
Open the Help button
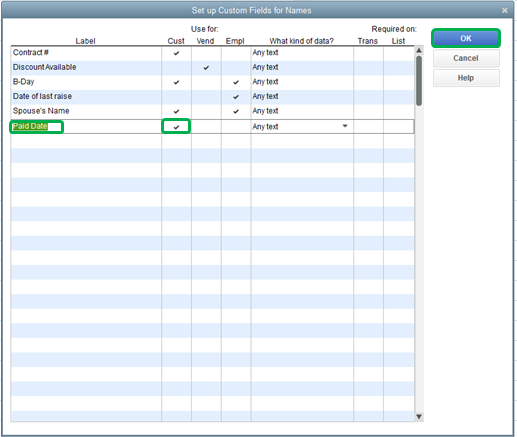(x=466, y=78)
